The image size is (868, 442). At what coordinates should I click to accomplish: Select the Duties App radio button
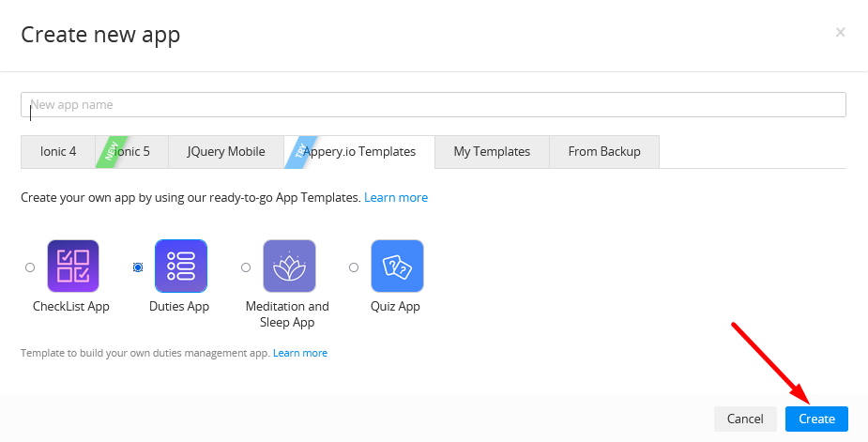click(x=138, y=267)
